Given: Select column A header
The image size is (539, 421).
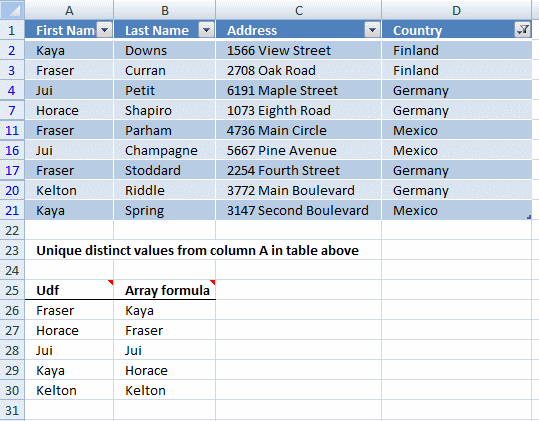Looking at the screenshot, I should coord(69,10).
